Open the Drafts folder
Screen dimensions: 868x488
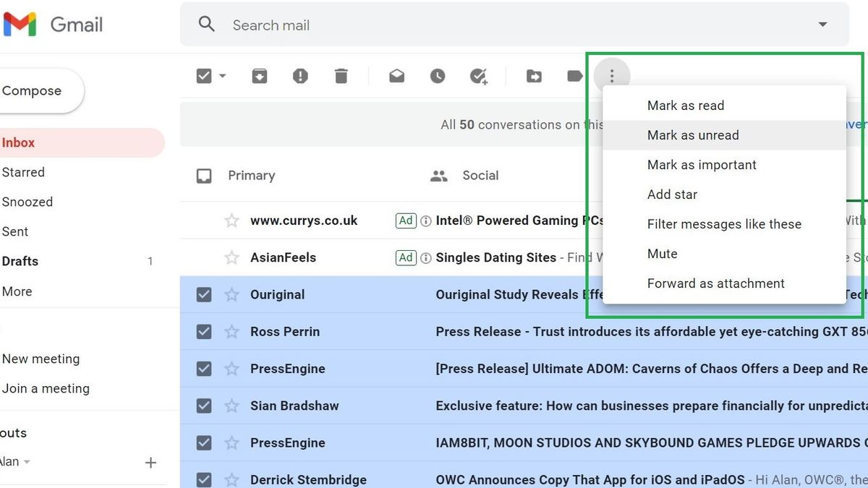pos(20,261)
